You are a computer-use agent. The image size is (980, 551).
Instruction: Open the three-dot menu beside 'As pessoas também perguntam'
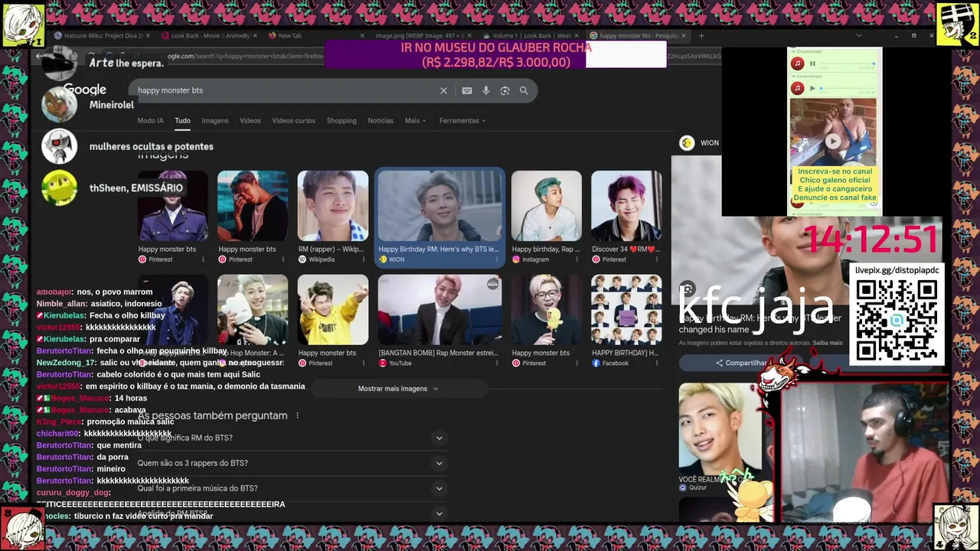click(x=297, y=416)
